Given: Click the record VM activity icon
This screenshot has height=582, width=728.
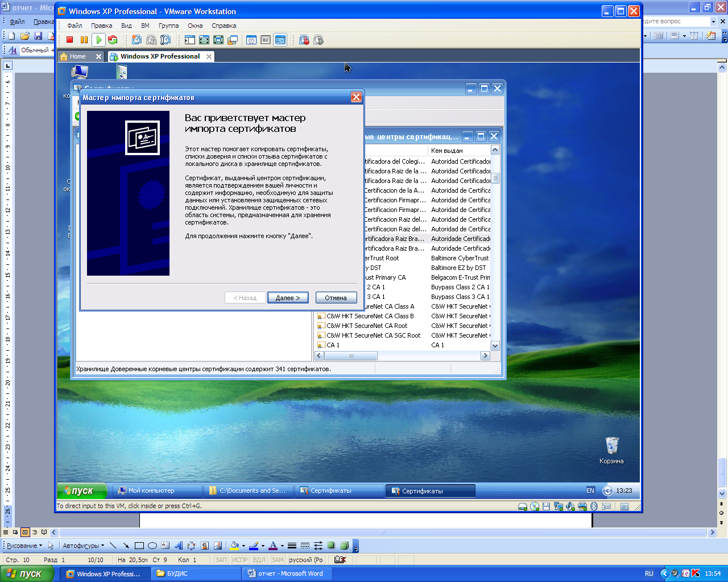Looking at the screenshot, I should (304, 40).
